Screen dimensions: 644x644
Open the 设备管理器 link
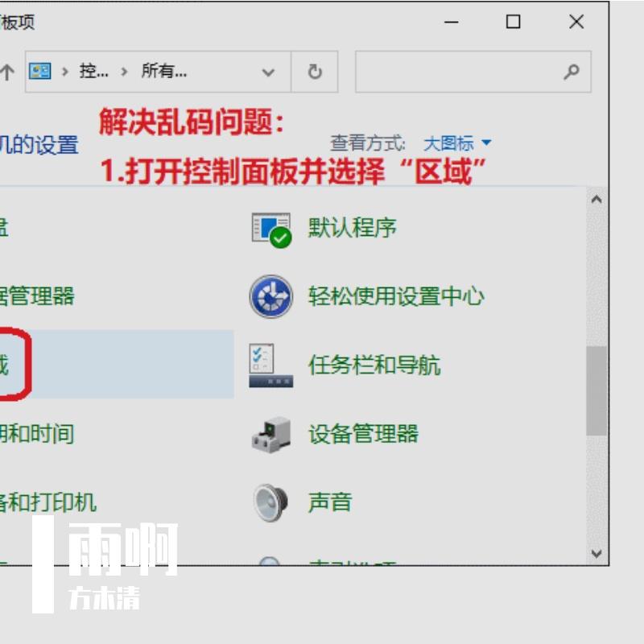(x=364, y=434)
